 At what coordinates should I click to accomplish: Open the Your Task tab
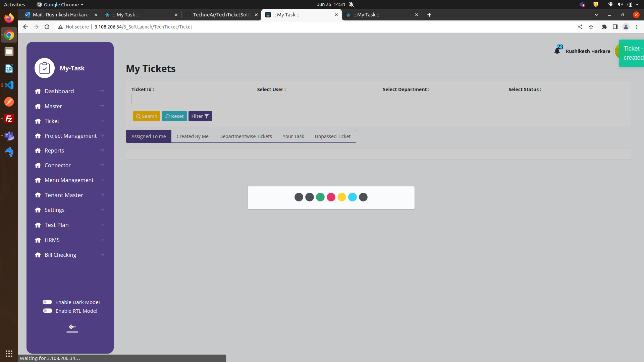293,136
